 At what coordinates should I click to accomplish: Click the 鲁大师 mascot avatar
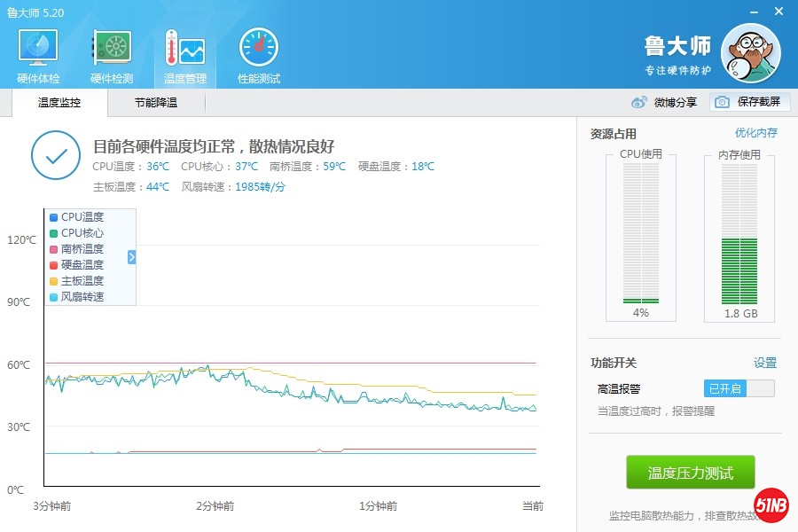pos(750,53)
